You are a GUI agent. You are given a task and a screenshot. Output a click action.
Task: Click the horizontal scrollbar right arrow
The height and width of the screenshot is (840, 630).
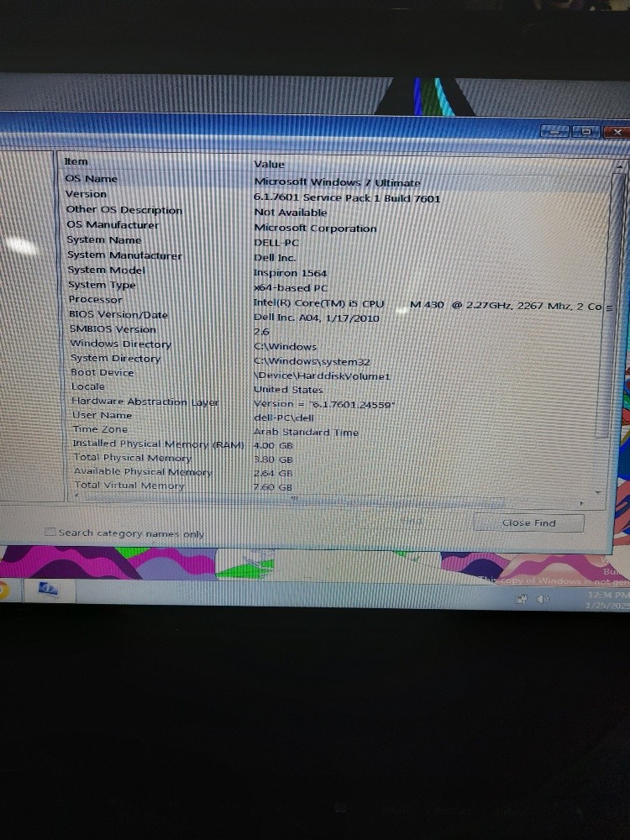pyautogui.click(x=582, y=503)
